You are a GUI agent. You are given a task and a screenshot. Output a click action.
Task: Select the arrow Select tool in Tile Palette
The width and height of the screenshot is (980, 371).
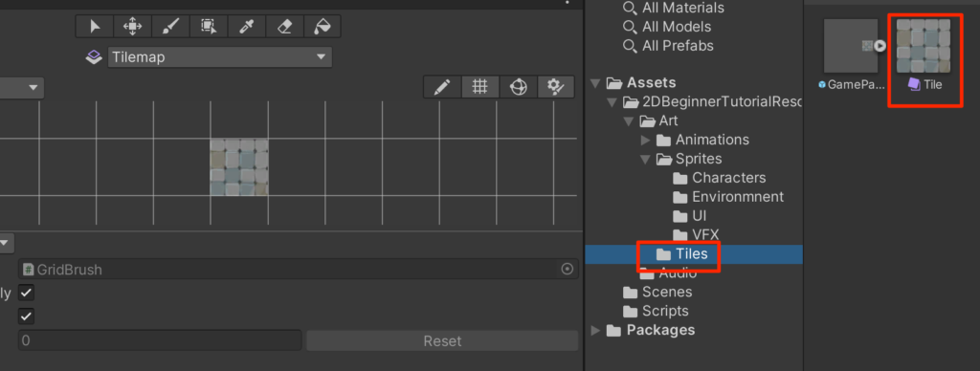point(95,26)
